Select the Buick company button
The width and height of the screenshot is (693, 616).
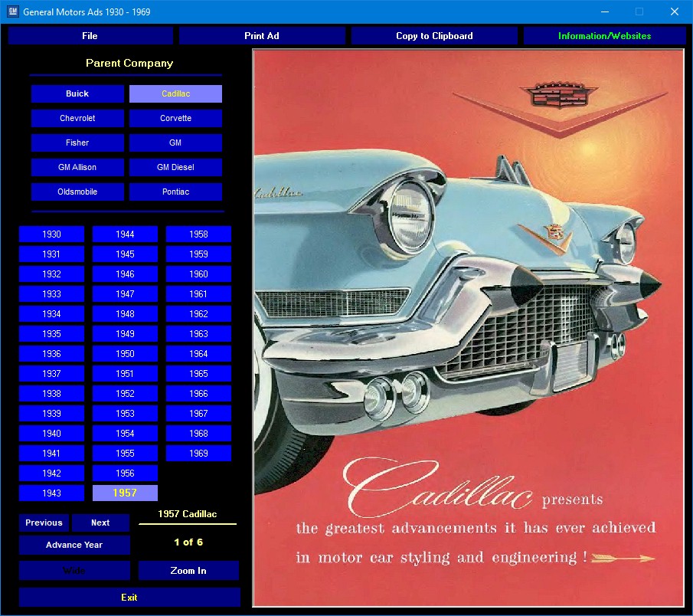[77, 93]
